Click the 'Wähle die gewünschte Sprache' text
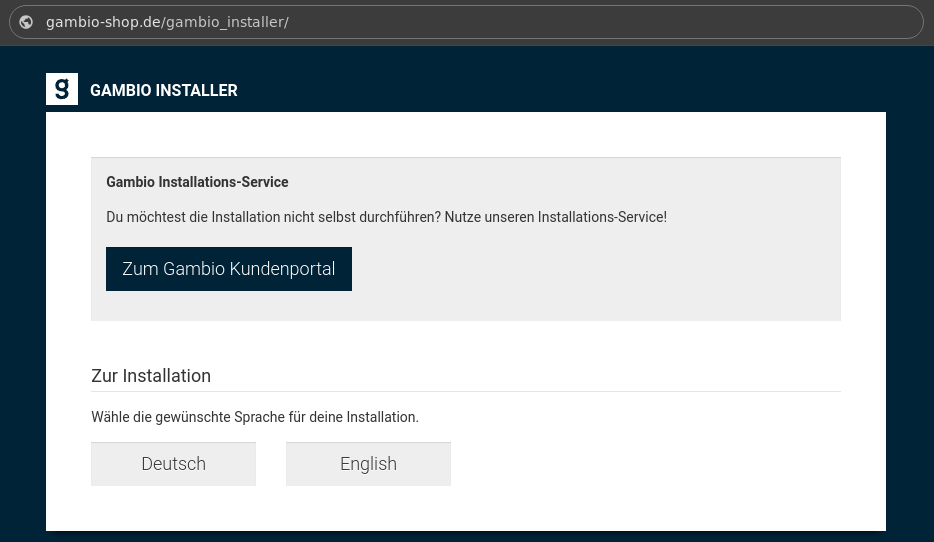Viewport: 934px width, 542px height. pyautogui.click(x=255, y=417)
